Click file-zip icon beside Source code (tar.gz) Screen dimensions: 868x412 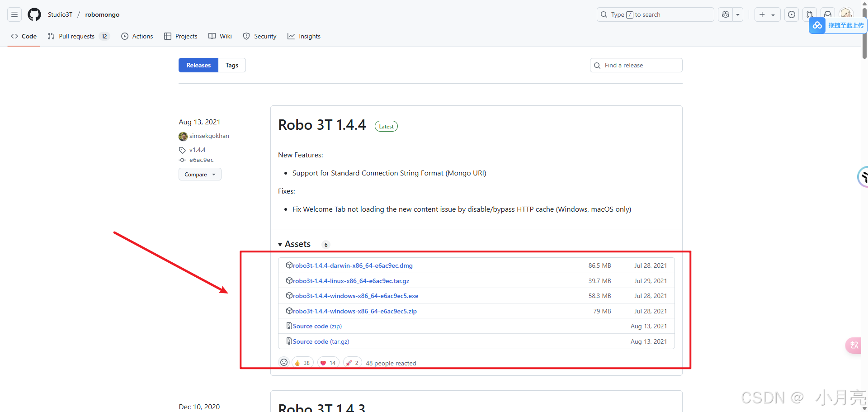pos(289,341)
